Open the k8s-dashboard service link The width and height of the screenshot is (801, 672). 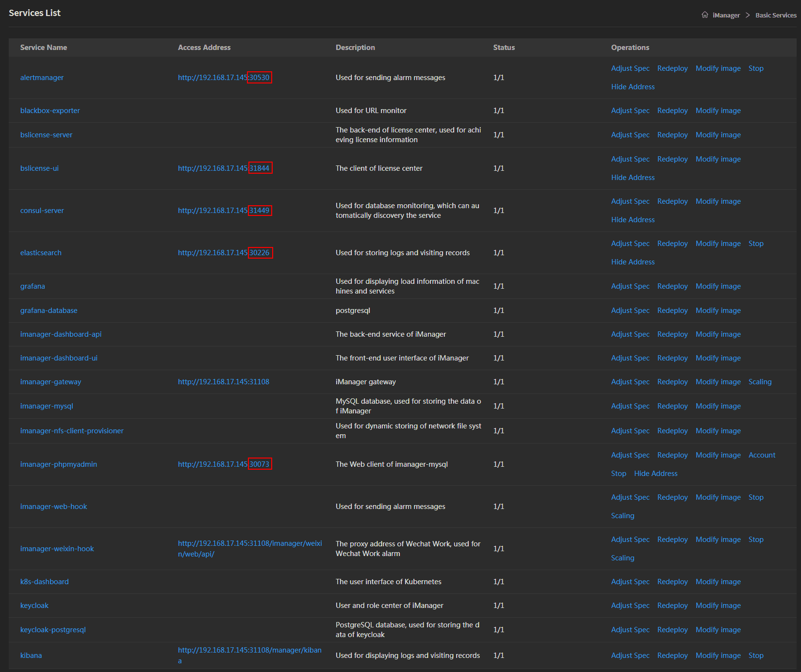coord(44,582)
